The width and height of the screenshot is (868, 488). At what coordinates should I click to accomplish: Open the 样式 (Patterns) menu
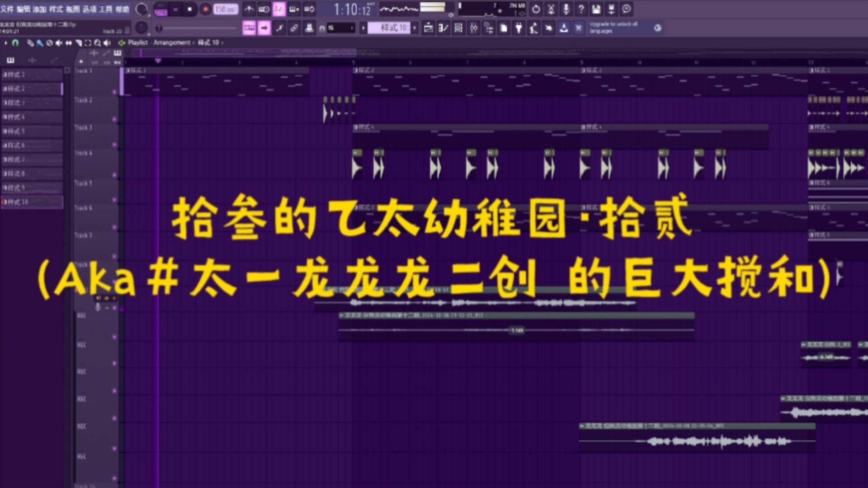pyautogui.click(x=56, y=9)
